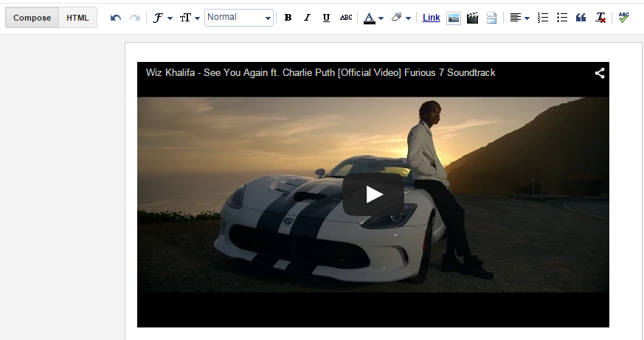Click the Undo arrow icon
644x340 pixels.
coord(116,18)
